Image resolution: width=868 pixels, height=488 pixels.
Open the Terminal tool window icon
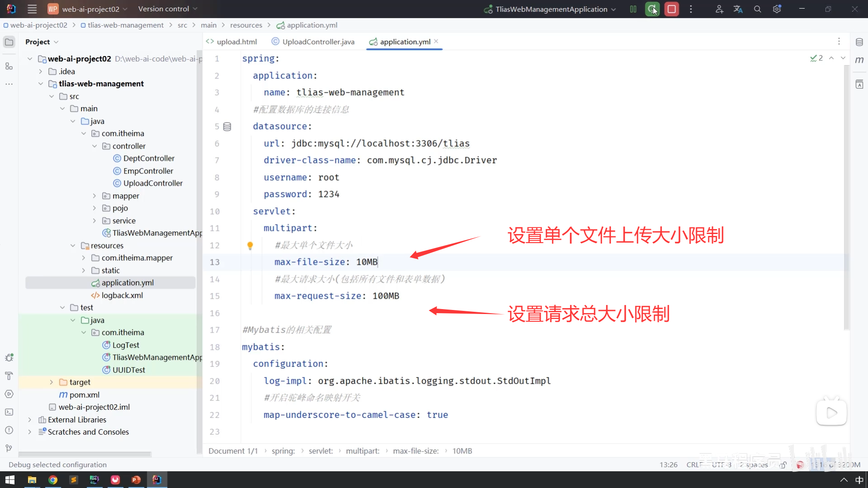[9, 412]
